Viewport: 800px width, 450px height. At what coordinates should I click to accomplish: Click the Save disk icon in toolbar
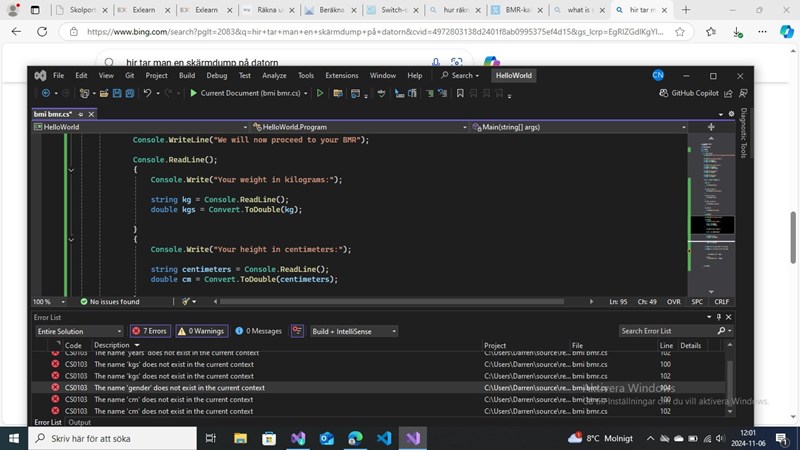(x=117, y=93)
